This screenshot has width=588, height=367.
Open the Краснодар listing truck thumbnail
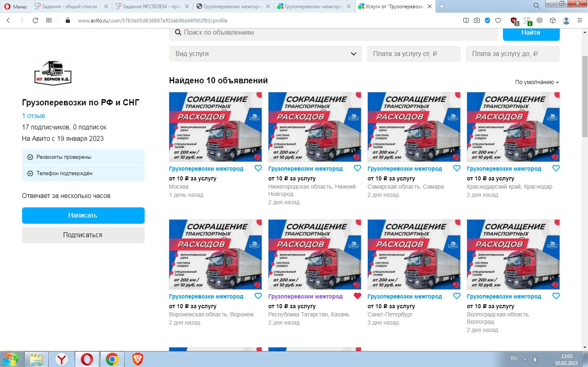pyautogui.click(x=513, y=127)
